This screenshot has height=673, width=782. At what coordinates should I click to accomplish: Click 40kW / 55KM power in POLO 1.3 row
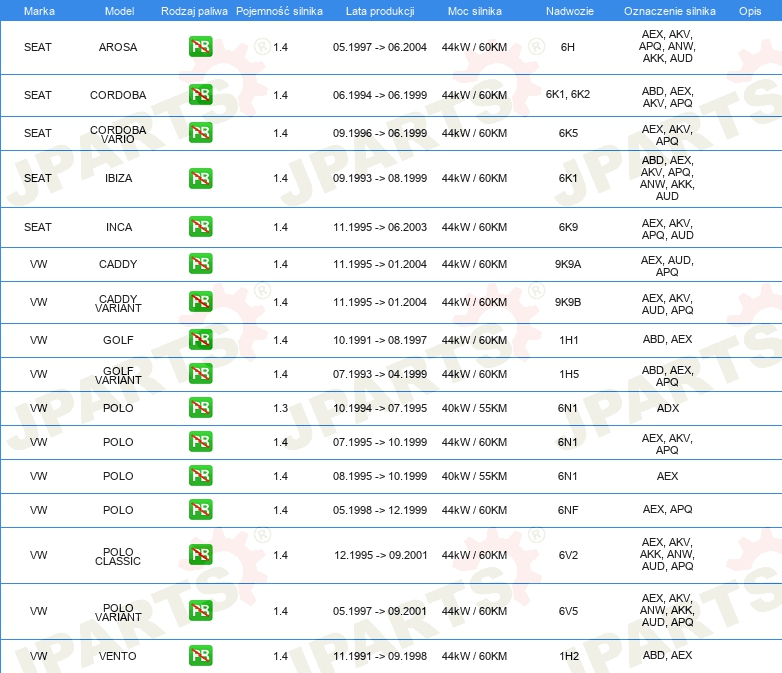click(x=474, y=408)
